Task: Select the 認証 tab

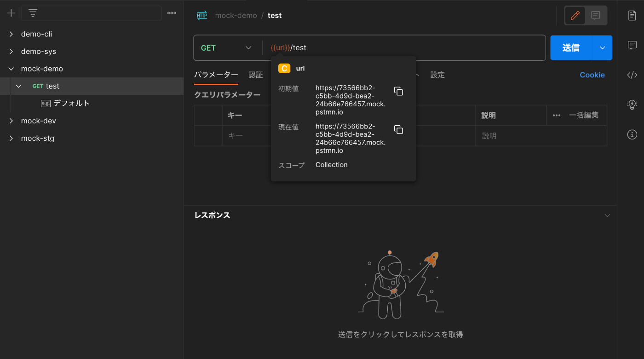Action: coord(256,75)
